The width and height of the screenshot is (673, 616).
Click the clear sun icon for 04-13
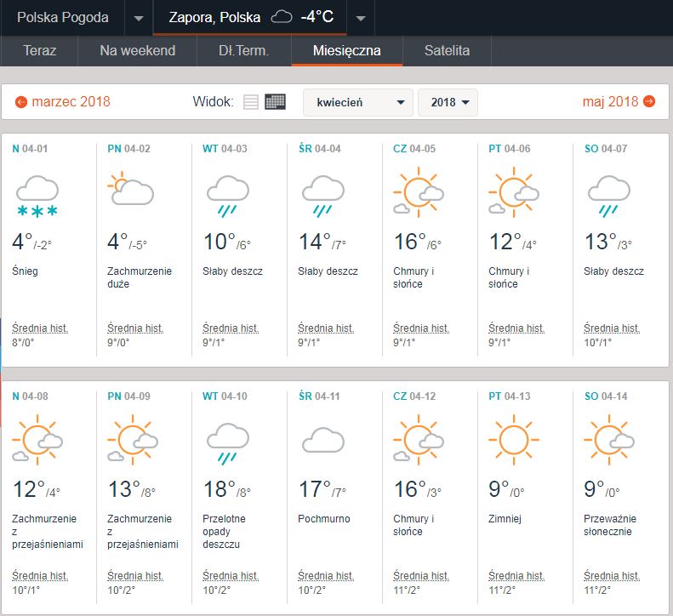click(x=513, y=438)
